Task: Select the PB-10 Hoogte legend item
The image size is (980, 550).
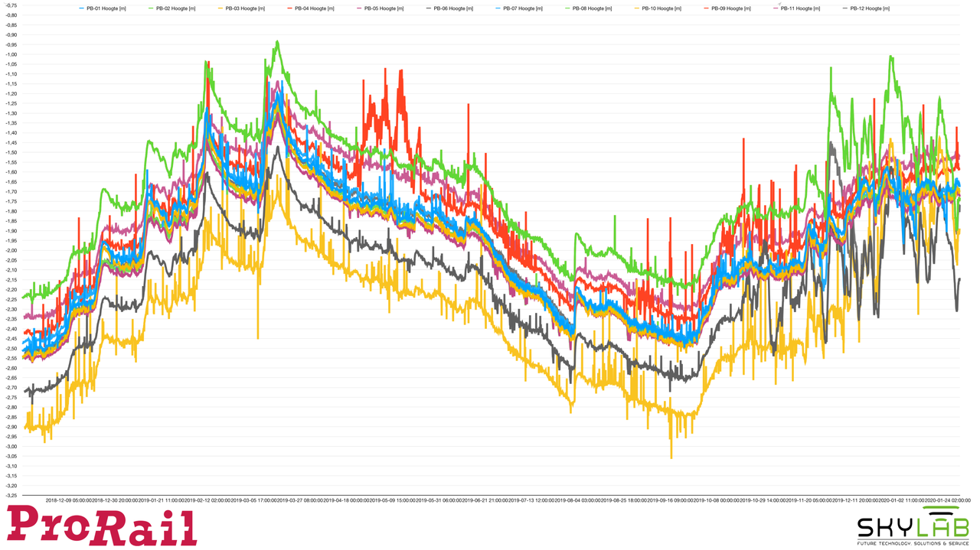Action: tap(658, 8)
